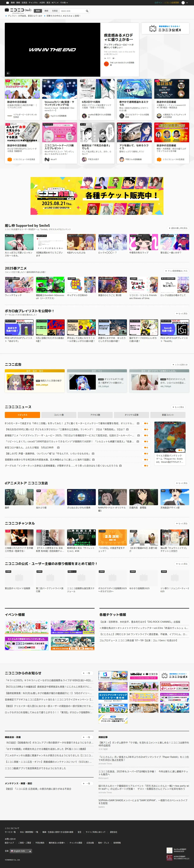Click the ニコニコ (tei) logo

[18, 10]
